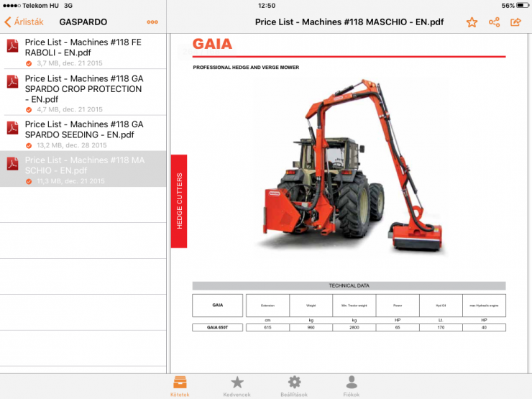Screen dimensions: 532x399
Task: Click the HEDGE CUTTERS red side tab
Action: pyautogui.click(x=179, y=201)
